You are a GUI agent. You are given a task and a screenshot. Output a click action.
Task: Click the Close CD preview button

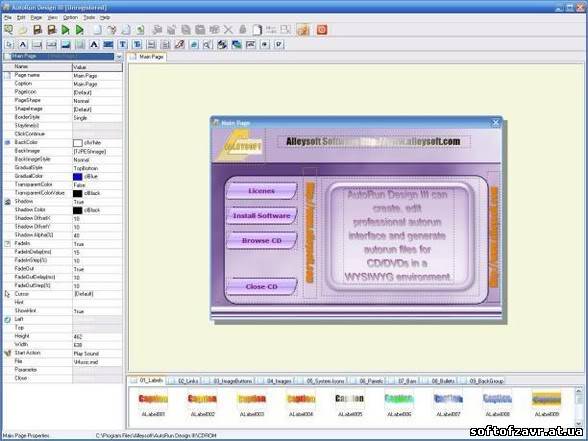click(261, 286)
